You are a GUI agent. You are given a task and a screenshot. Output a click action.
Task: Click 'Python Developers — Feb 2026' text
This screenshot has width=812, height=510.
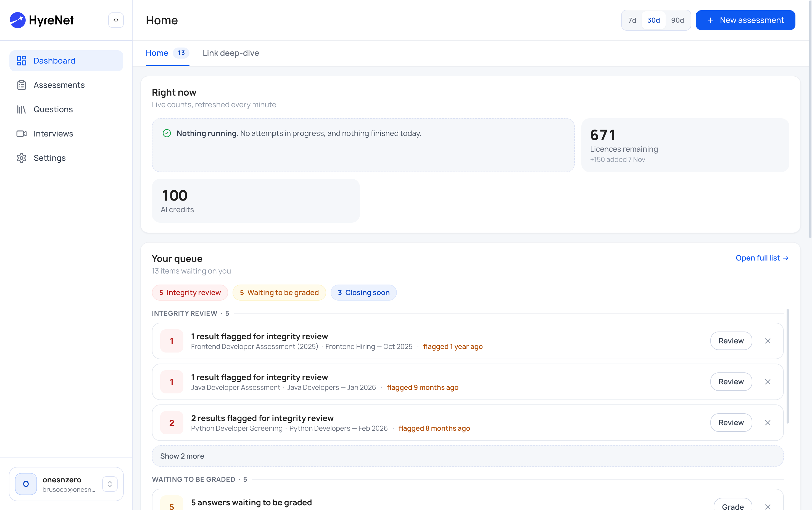[x=339, y=428]
